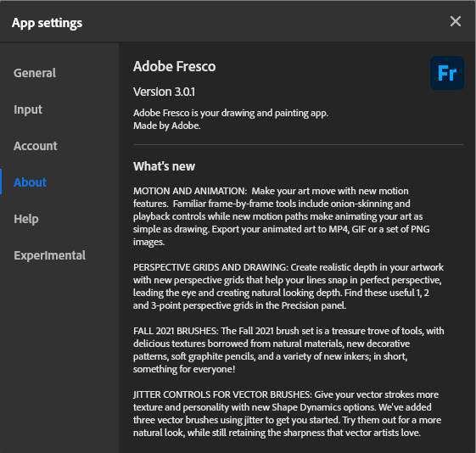This screenshot has width=476, height=453.
Task: Click the Version 3.0.1 text
Action: pyautogui.click(x=164, y=92)
